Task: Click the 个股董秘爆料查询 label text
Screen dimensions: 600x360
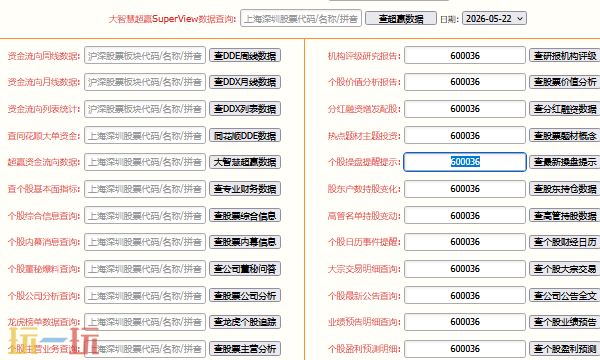Action: coord(44,269)
